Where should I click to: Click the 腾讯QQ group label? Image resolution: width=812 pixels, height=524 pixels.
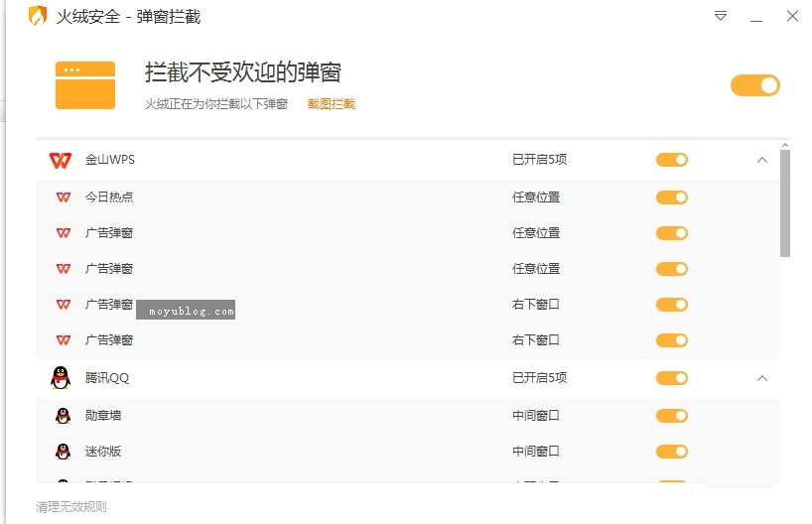tap(106, 378)
